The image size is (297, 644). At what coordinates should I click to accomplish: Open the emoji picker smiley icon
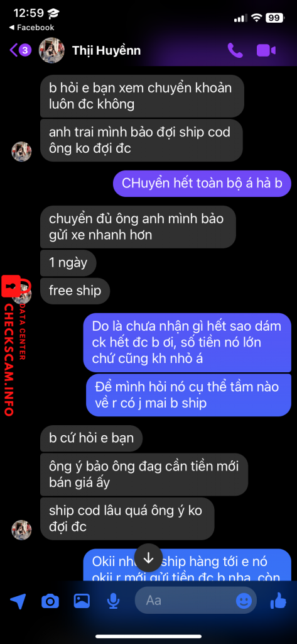(x=244, y=601)
